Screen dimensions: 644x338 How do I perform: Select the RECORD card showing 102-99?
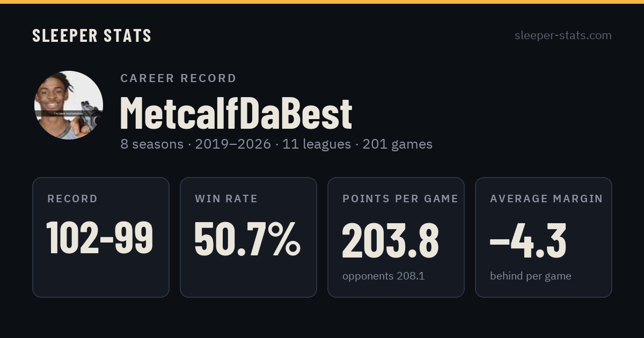click(x=101, y=237)
